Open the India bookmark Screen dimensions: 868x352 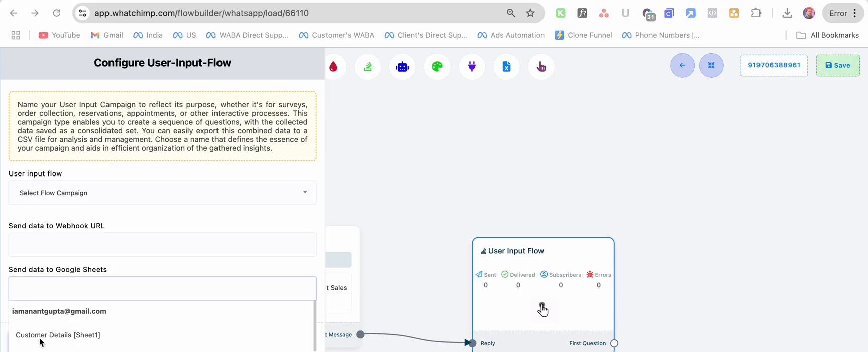148,35
